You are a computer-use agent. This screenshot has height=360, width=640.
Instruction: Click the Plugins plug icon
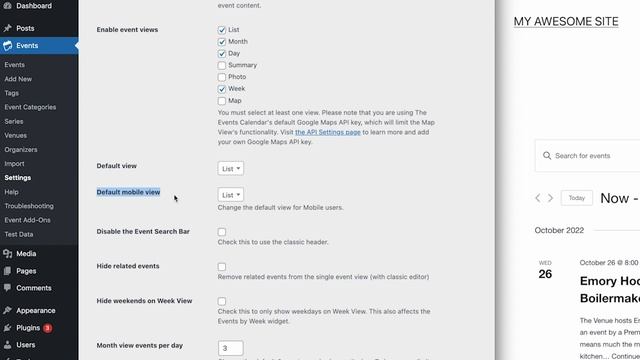(7, 328)
